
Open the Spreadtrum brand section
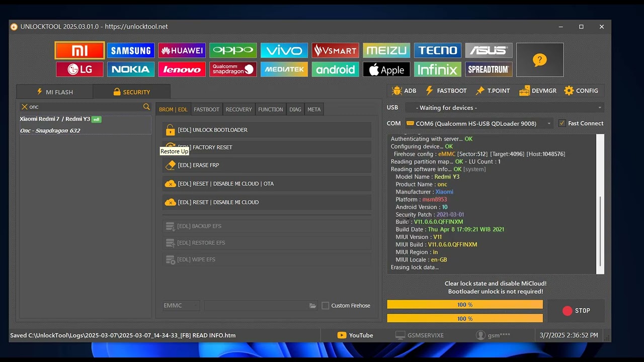(x=489, y=69)
